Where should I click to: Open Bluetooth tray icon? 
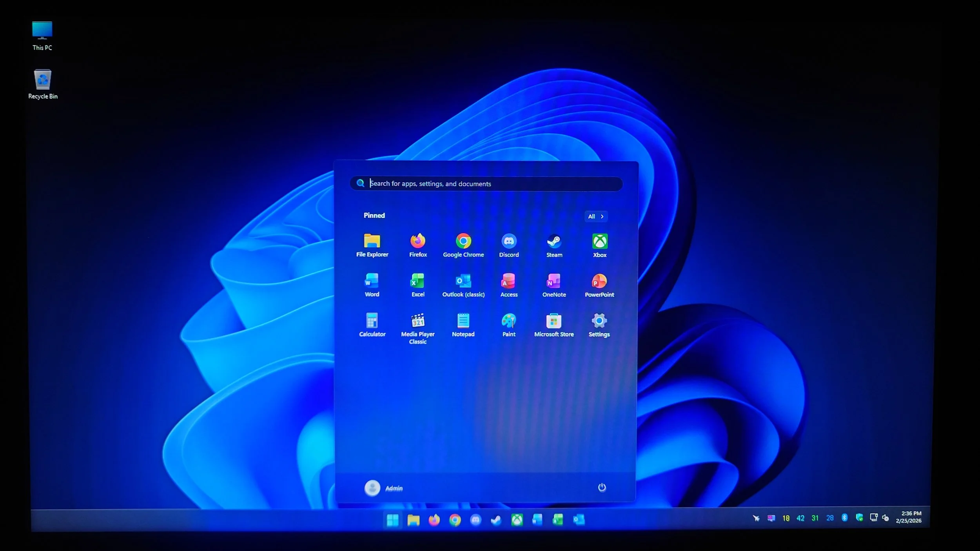click(845, 518)
